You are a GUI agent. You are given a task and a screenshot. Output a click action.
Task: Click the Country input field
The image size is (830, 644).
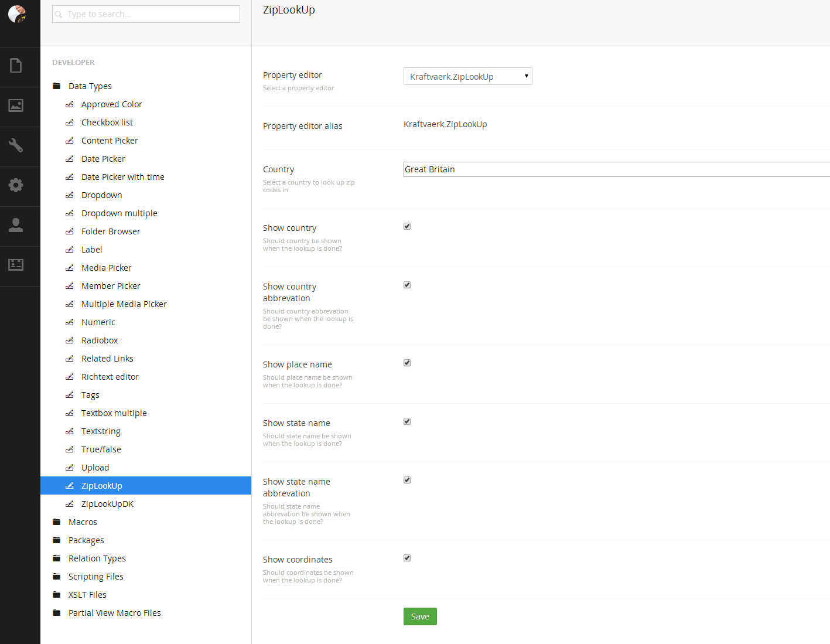tap(615, 169)
